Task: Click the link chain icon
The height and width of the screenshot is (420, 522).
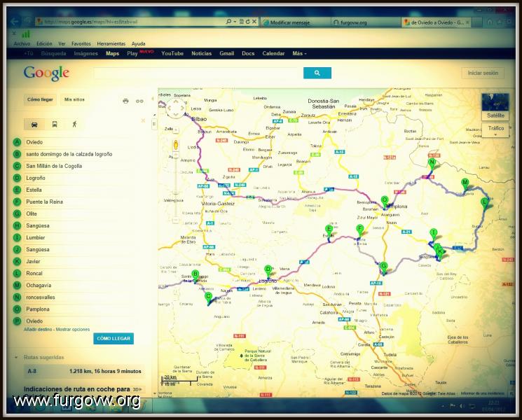Action: point(139,101)
